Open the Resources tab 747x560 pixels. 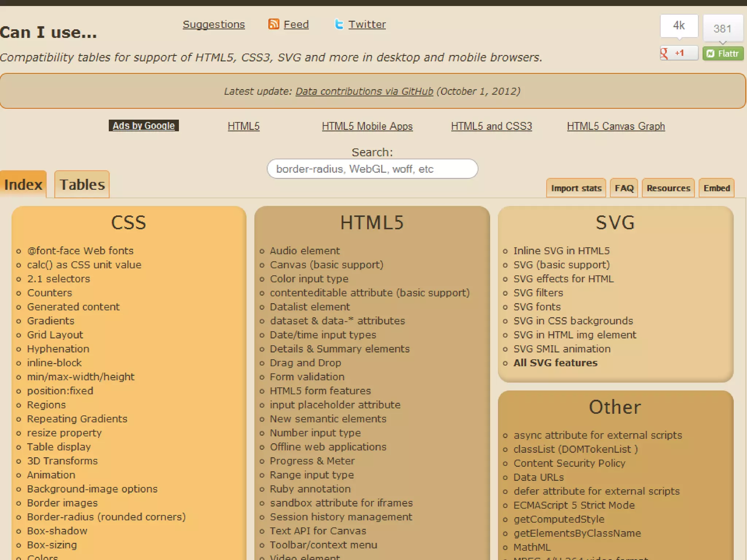tap(668, 188)
